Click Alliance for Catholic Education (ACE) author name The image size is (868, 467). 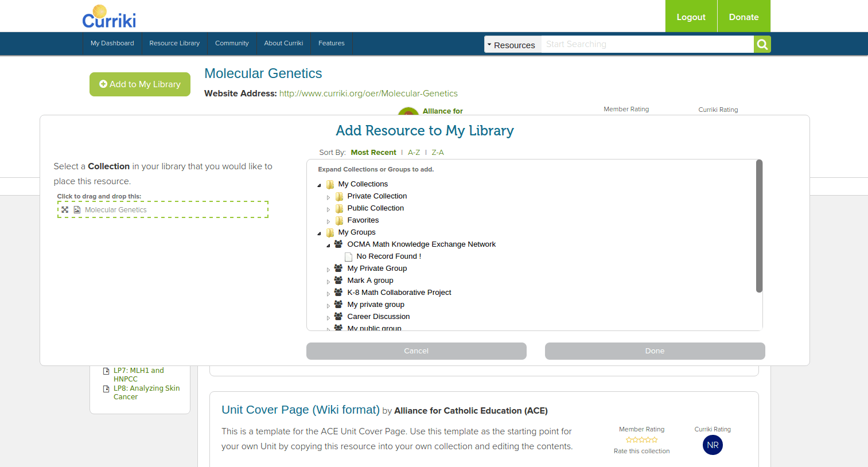(x=471, y=411)
